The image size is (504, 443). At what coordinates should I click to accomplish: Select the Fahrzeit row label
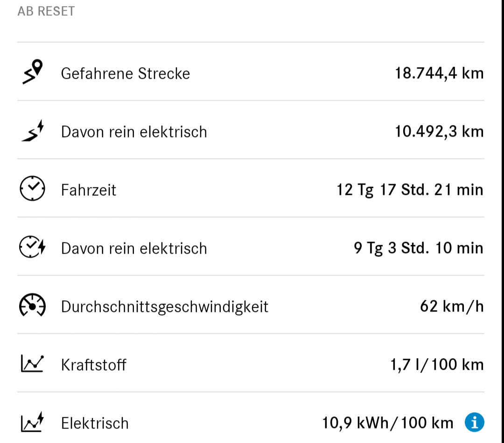(88, 190)
